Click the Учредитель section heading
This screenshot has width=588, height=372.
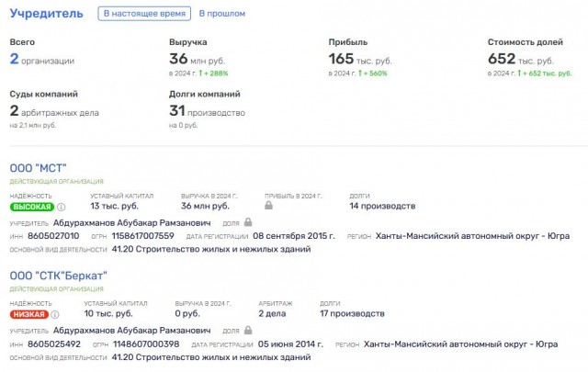47,13
